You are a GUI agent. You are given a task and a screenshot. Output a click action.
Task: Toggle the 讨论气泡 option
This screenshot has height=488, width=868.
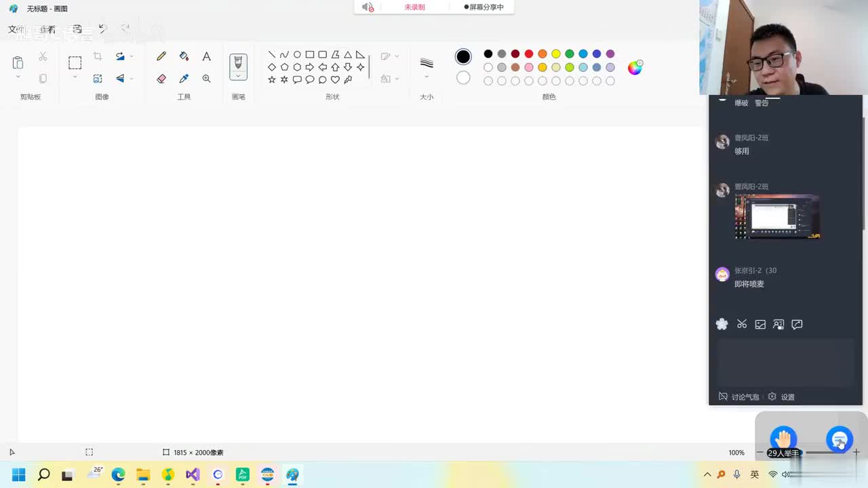coord(738,396)
